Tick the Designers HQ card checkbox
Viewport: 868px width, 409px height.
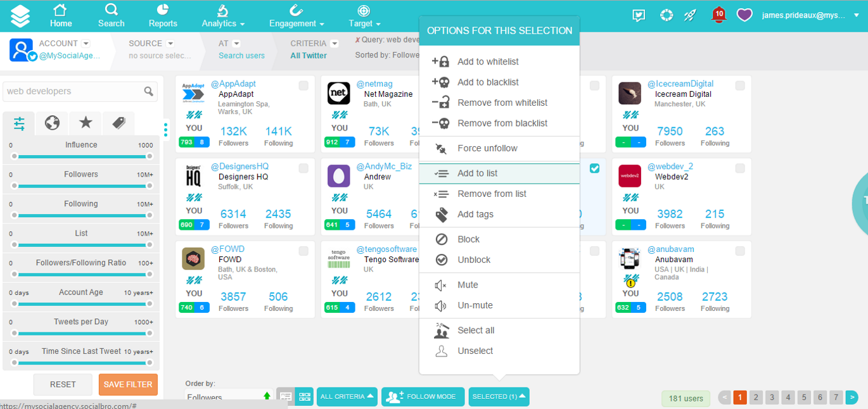[303, 168]
